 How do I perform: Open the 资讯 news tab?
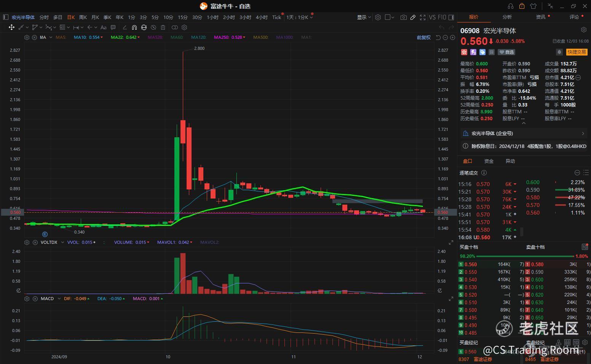(541, 17)
